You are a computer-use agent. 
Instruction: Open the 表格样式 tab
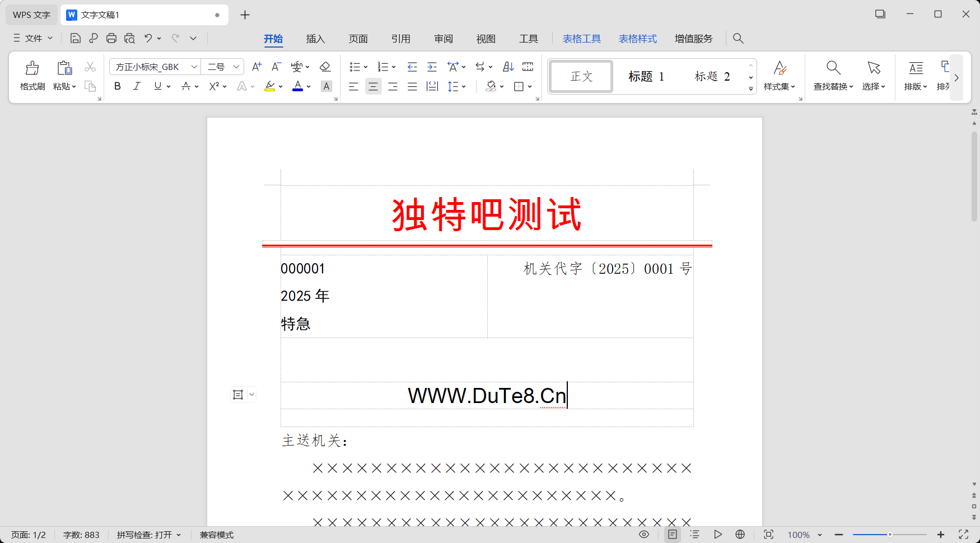(x=638, y=39)
